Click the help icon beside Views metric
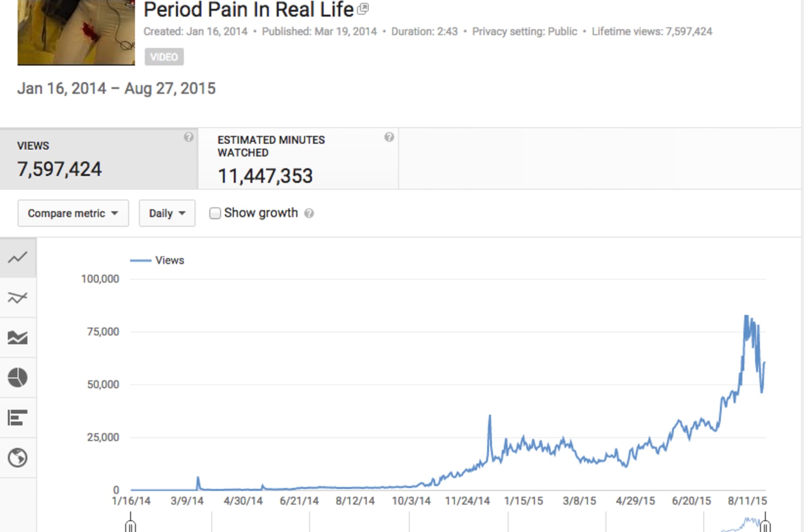 coord(189,137)
